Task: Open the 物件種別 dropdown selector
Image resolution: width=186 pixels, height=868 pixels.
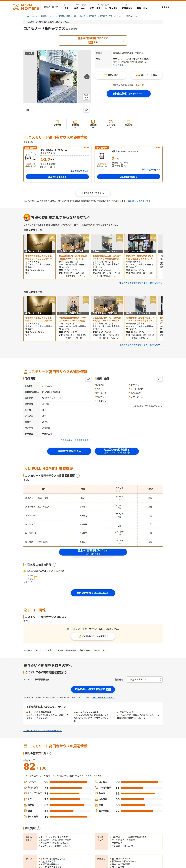Action: click(x=144, y=680)
